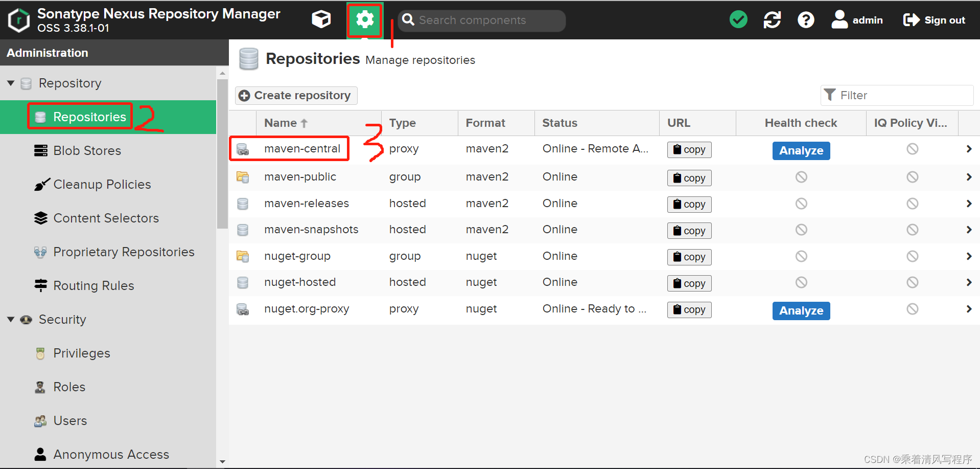Select Repositories in sidebar

108,117
